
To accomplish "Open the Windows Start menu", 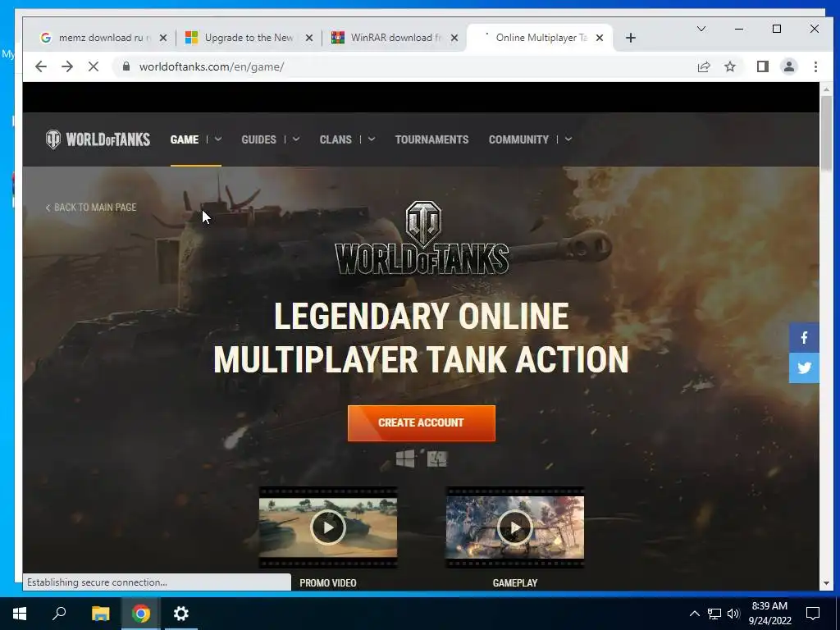I will 20,614.
